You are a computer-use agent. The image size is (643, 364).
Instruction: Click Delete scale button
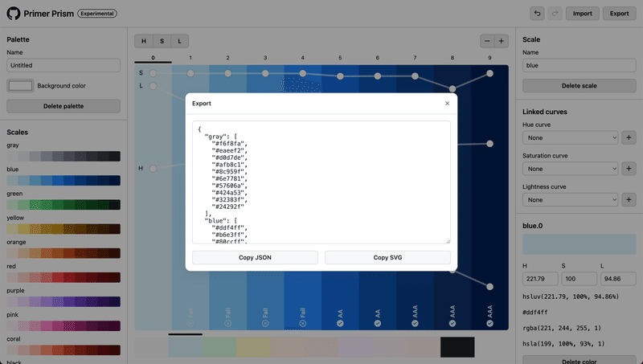coord(579,86)
